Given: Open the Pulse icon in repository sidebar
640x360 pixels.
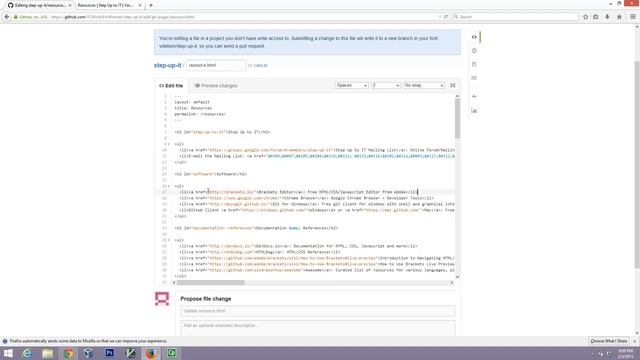Looking at the screenshot, I should [474, 96].
